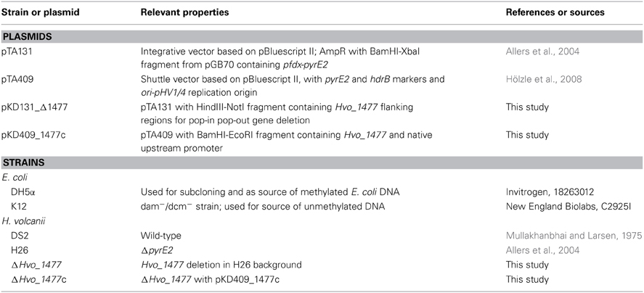Open the Hölzle et al., 2008 reference link
644x293 pixels.
544,79
